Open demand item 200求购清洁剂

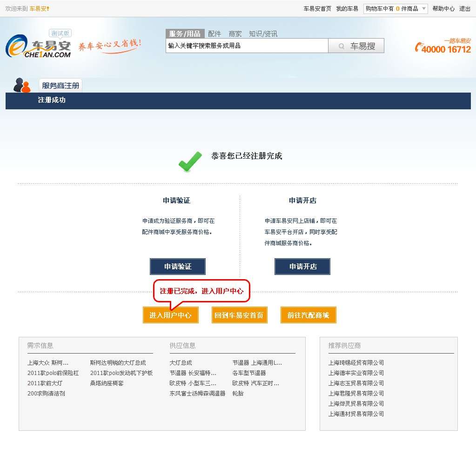tap(46, 394)
